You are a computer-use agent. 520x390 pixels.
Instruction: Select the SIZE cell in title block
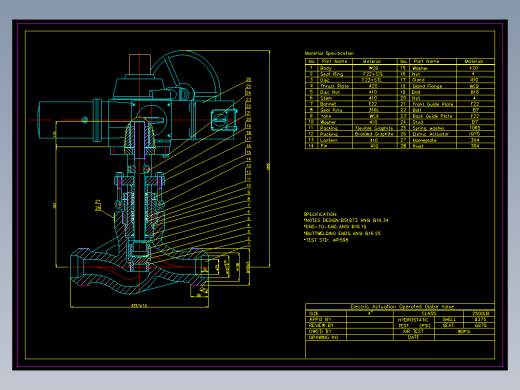click(326, 314)
